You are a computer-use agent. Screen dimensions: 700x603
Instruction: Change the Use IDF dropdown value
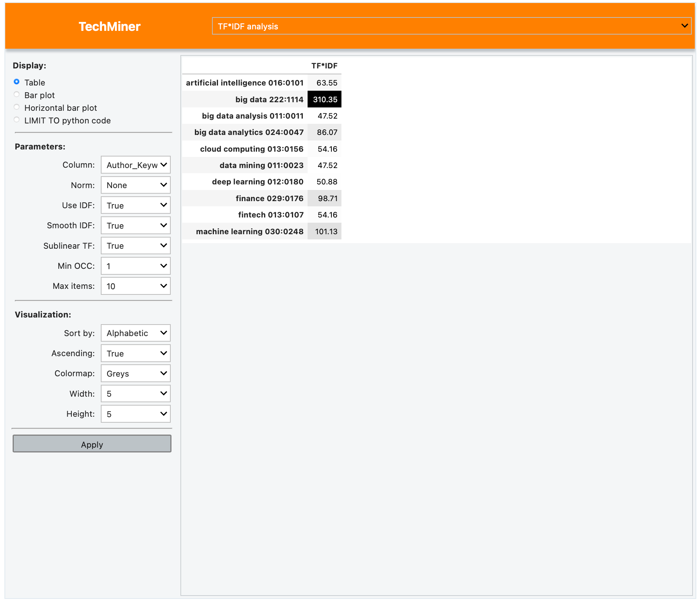click(136, 205)
